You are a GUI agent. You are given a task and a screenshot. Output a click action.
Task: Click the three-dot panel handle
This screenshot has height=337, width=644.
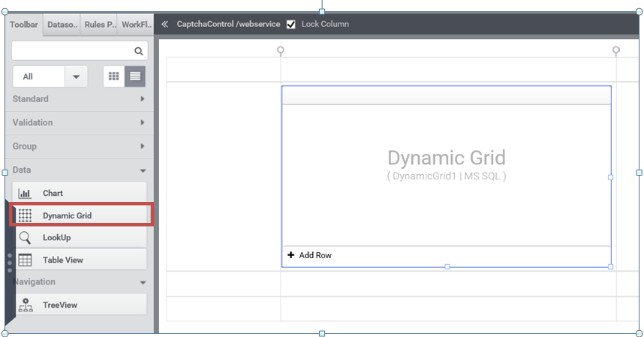(10, 263)
